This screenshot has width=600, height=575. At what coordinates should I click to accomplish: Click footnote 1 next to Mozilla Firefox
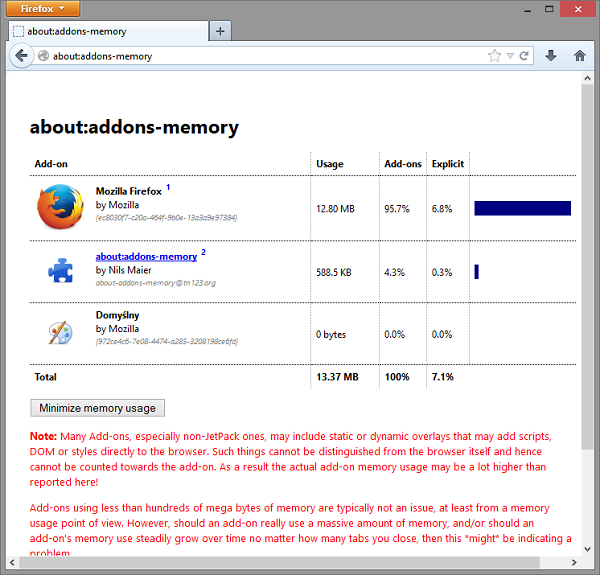(168, 187)
